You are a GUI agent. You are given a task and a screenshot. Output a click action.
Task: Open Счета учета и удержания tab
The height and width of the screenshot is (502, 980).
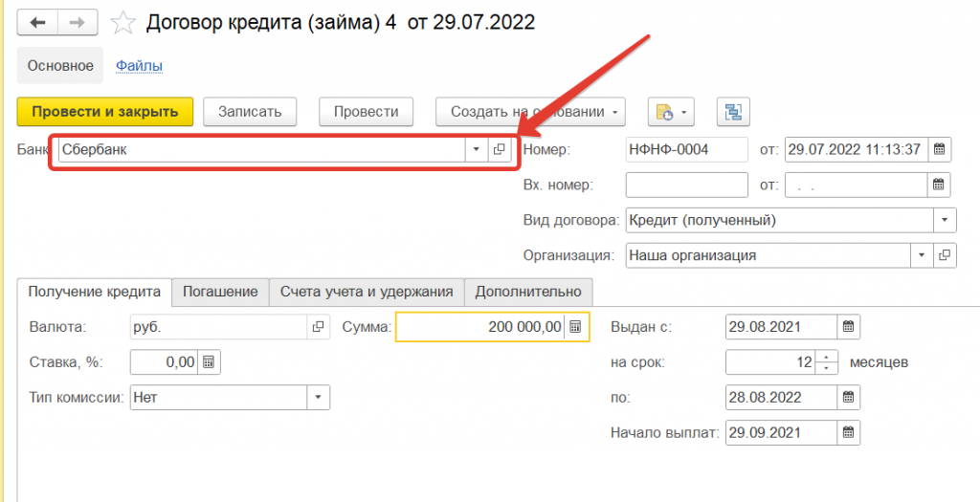367,292
